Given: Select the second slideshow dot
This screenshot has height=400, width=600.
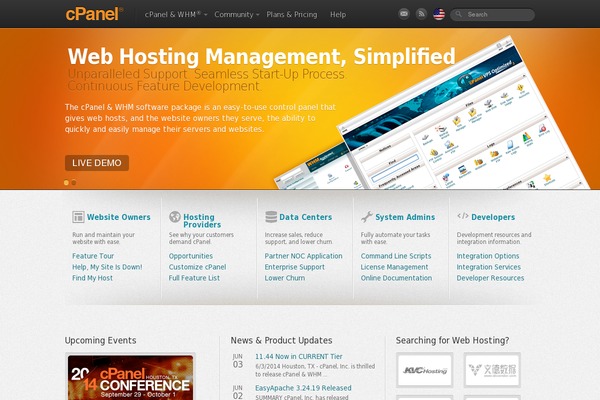Looking at the screenshot, I should [74, 183].
